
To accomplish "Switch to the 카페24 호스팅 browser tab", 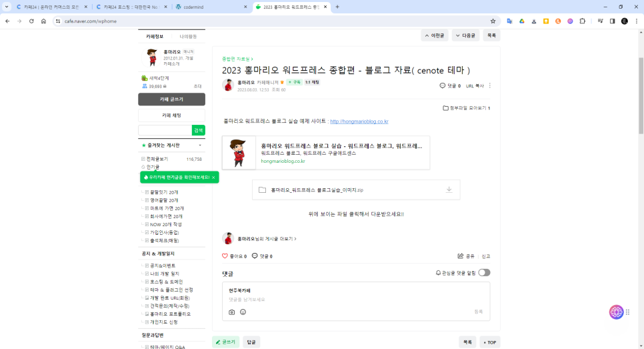I will point(131,7).
